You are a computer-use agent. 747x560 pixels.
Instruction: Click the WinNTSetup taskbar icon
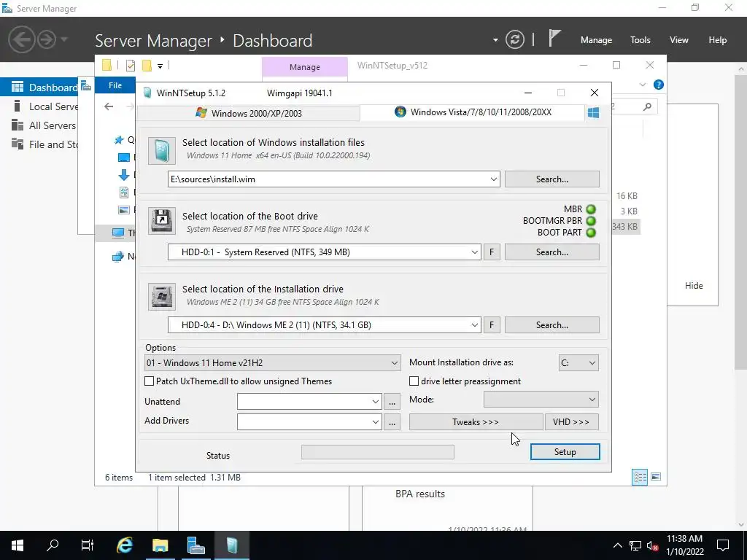pyautogui.click(x=231, y=545)
